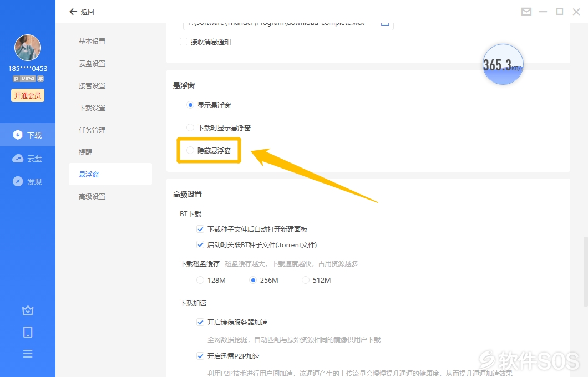Click the mobile device icon in sidebar
Image resolution: width=588 pixels, height=377 pixels.
(x=28, y=332)
